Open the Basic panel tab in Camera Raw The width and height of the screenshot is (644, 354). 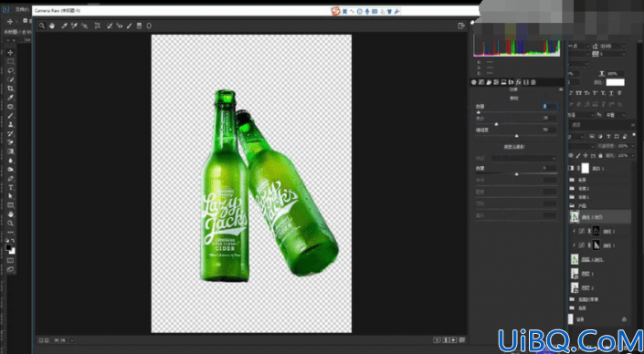(x=473, y=82)
